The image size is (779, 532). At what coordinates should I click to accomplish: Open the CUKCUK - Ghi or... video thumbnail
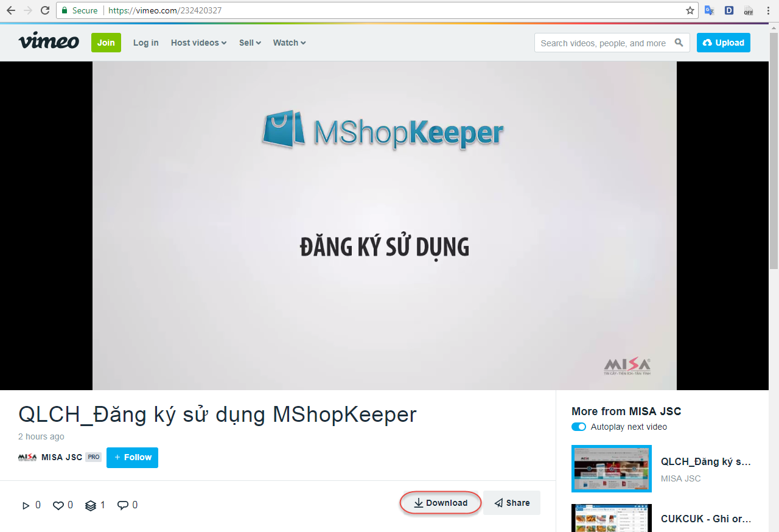(612, 518)
